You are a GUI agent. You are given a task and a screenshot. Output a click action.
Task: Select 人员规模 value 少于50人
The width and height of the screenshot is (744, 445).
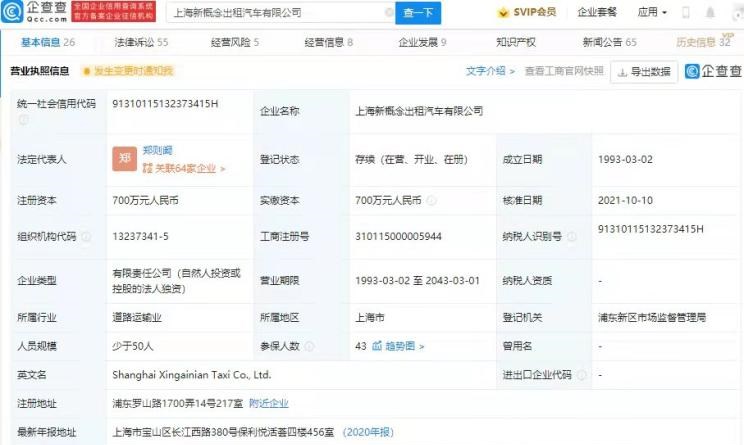pyautogui.click(x=132, y=346)
